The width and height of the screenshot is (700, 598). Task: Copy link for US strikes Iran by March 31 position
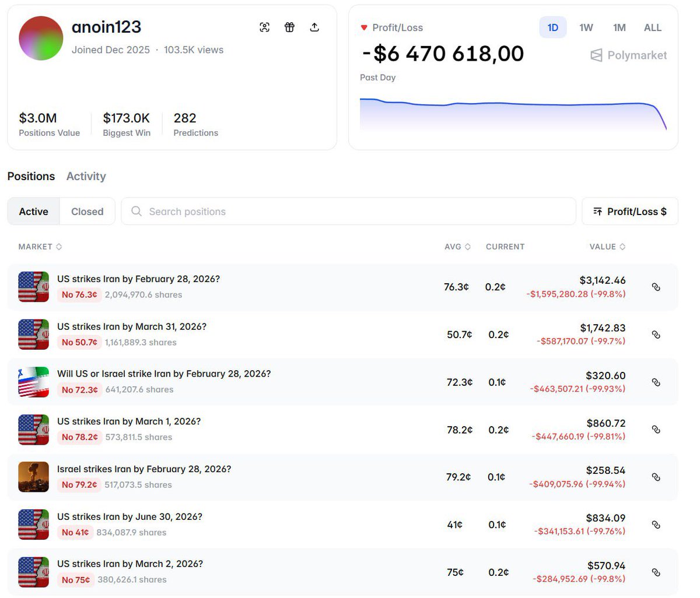tap(656, 335)
